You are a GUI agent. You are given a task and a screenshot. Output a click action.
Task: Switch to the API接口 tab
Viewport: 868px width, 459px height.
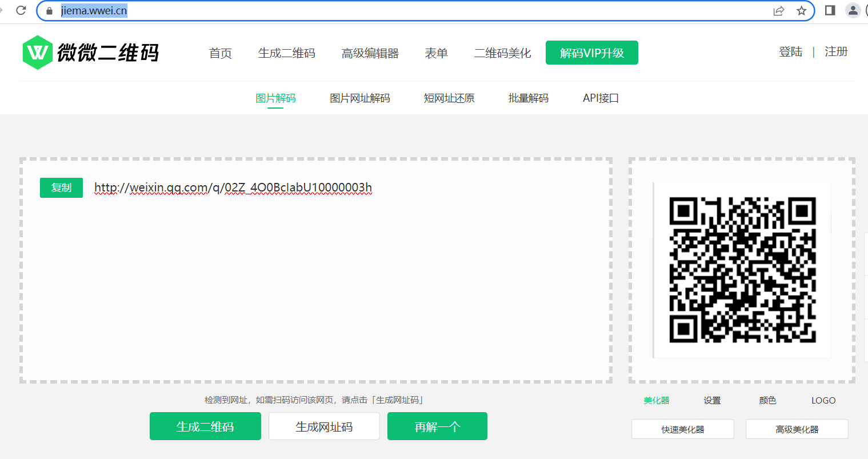point(601,98)
